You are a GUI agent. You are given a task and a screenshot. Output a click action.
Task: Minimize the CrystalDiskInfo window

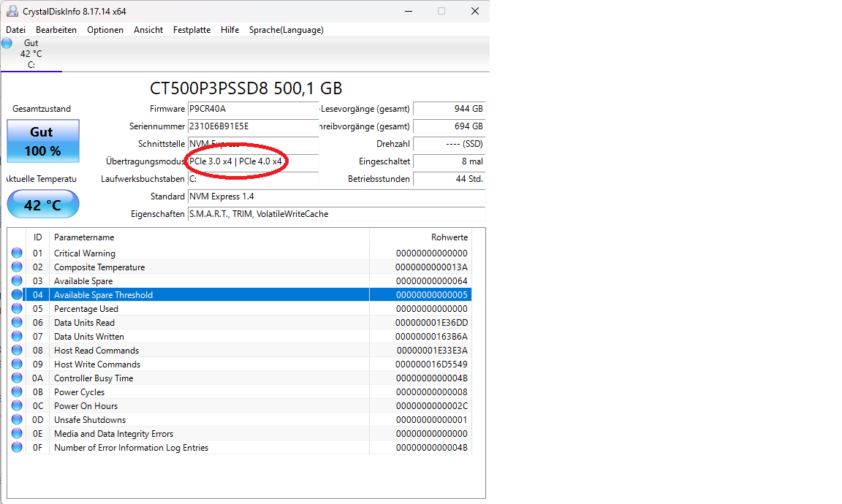point(409,11)
